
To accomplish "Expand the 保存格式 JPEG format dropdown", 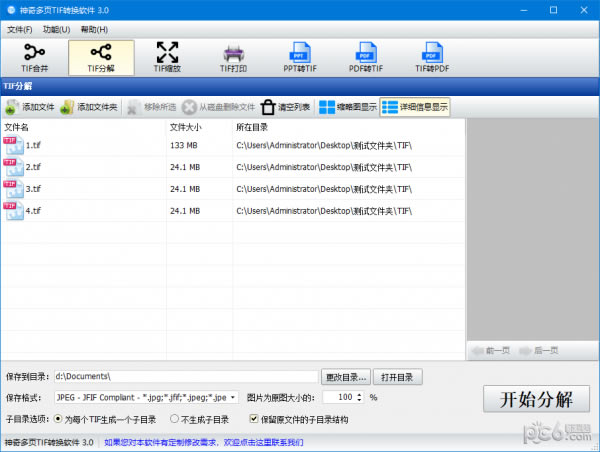I will click(233, 398).
